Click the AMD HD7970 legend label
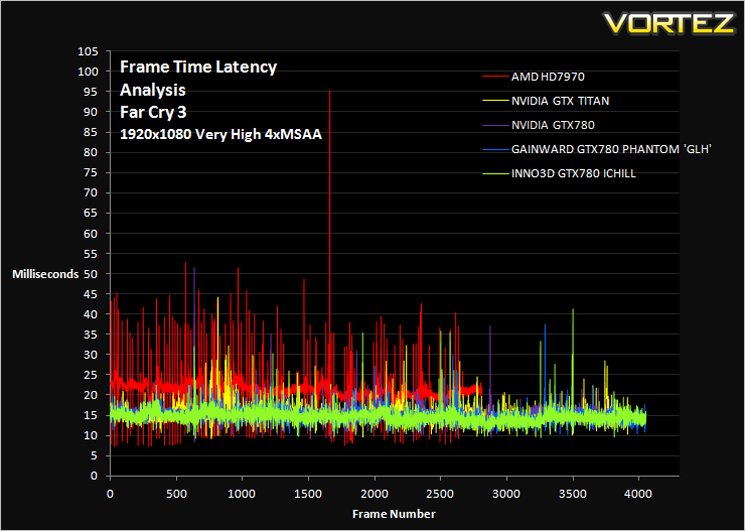The height and width of the screenshot is (531, 745). pyautogui.click(x=548, y=76)
